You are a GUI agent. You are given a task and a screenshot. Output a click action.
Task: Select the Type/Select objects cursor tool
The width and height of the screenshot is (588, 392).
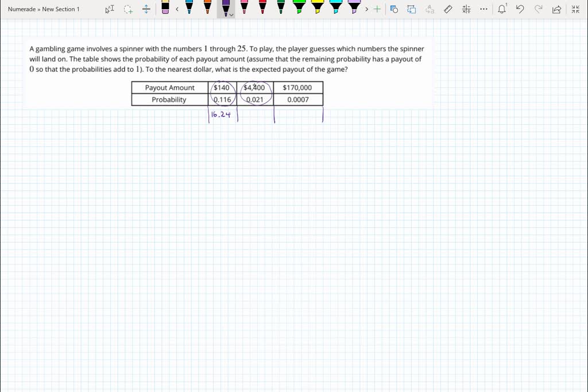point(110,9)
